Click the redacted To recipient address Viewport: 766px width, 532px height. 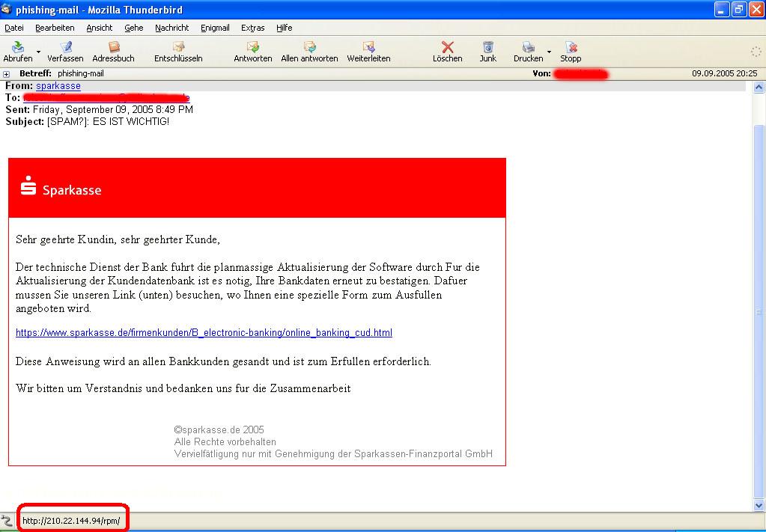click(106, 97)
